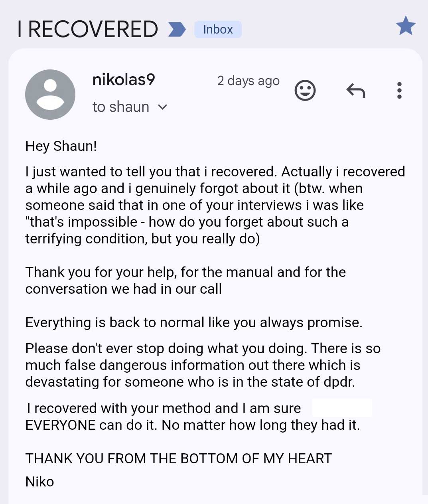Click the down chevron next to 'to shaun'
This screenshot has width=428, height=504.
163,107
